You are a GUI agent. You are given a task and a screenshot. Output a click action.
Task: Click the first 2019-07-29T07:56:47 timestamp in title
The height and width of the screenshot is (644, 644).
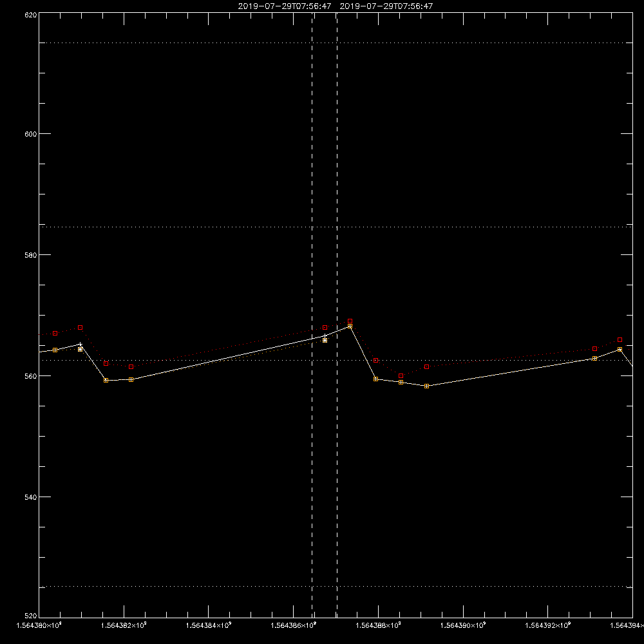coord(284,6)
